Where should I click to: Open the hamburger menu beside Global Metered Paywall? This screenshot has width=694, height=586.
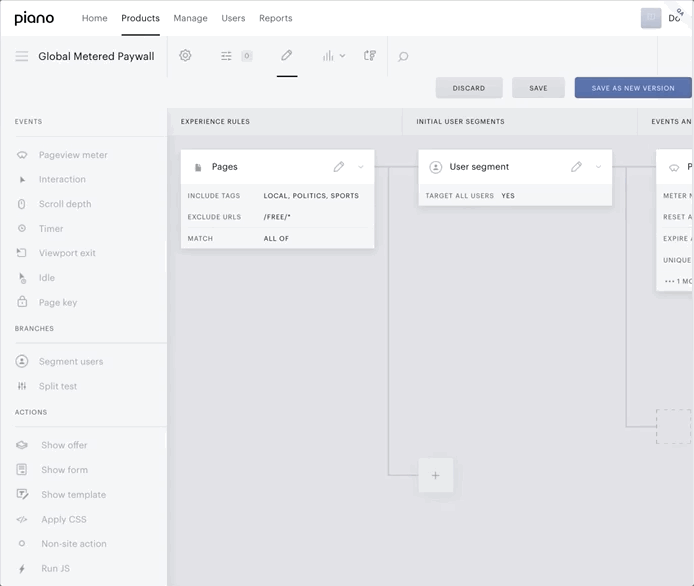22,56
